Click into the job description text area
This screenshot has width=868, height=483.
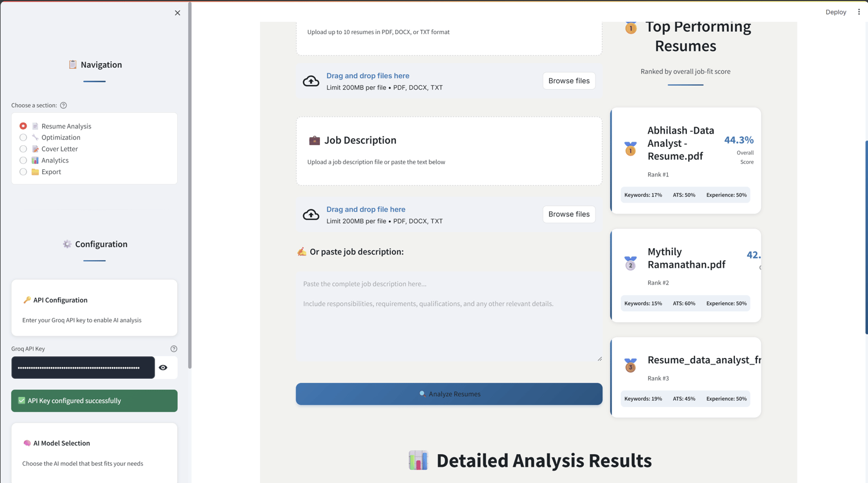pyautogui.click(x=449, y=318)
